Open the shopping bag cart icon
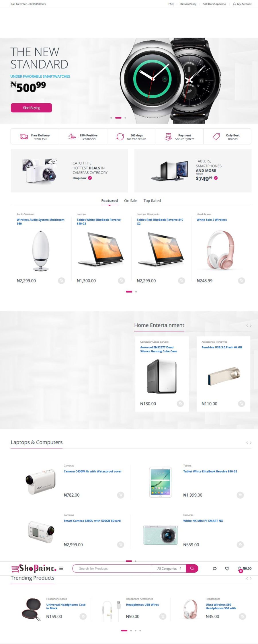The width and height of the screenshot is (258, 644). pos(240,569)
